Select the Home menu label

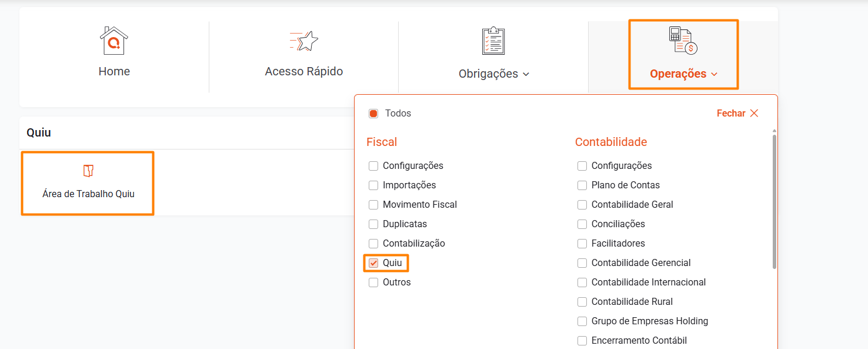[x=114, y=71]
